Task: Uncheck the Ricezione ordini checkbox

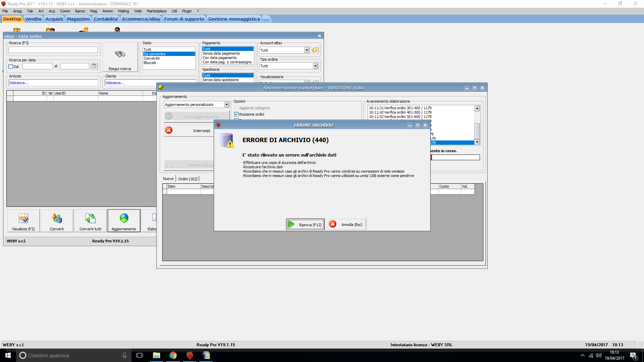Action: click(x=236, y=114)
